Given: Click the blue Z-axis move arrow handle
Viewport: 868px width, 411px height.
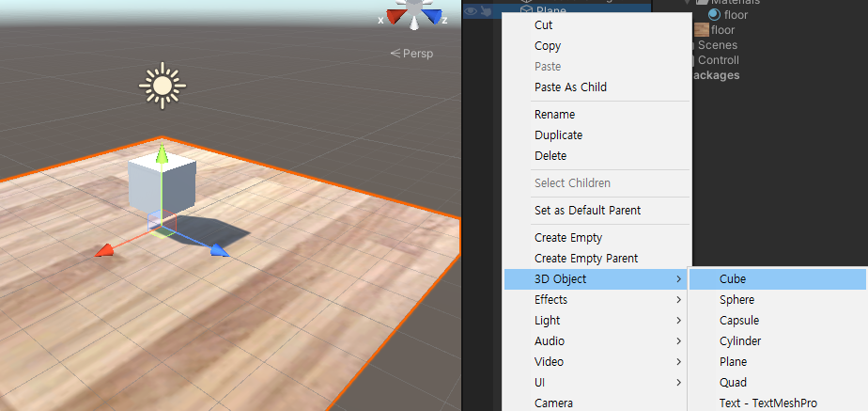Looking at the screenshot, I should 220,251.
